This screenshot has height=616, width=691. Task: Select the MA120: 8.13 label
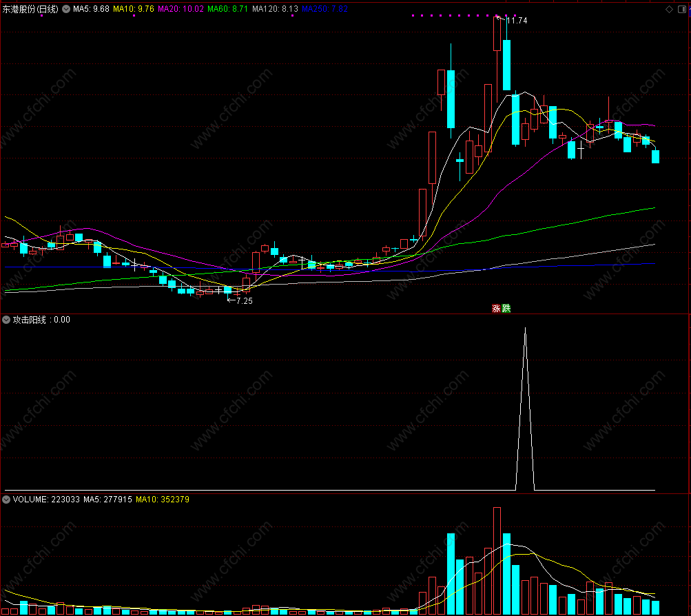pos(275,9)
